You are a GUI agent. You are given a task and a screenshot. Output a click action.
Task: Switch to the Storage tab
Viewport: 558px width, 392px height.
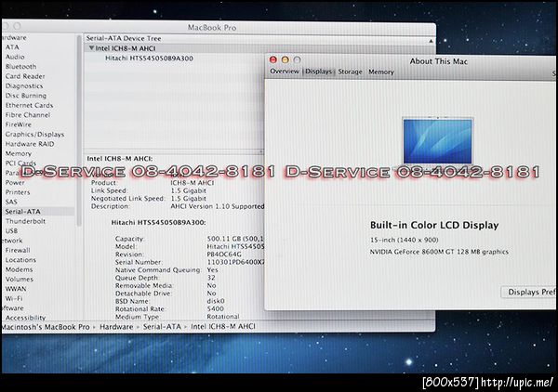pyautogui.click(x=351, y=72)
